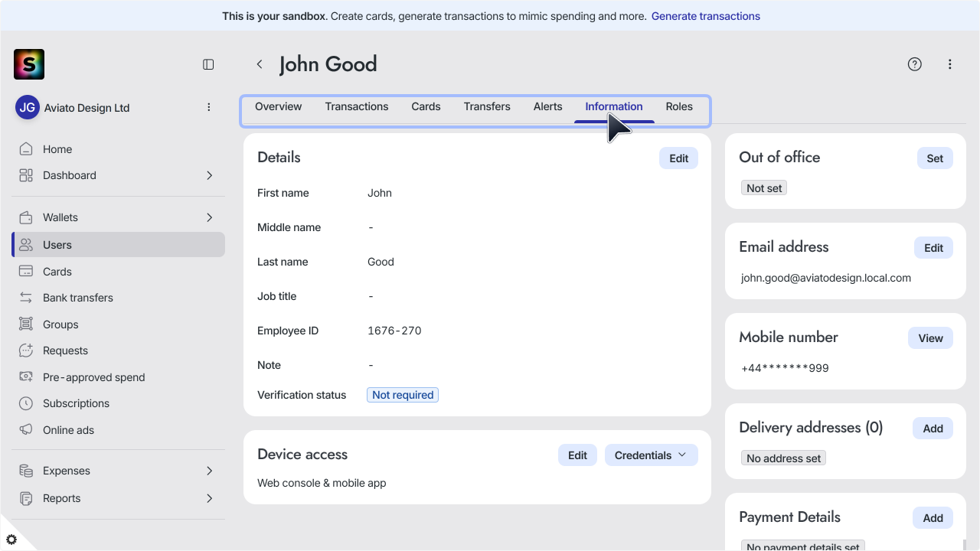The width and height of the screenshot is (980, 551).
Task: Click the Not set out-of-office badge
Action: click(x=764, y=188)
